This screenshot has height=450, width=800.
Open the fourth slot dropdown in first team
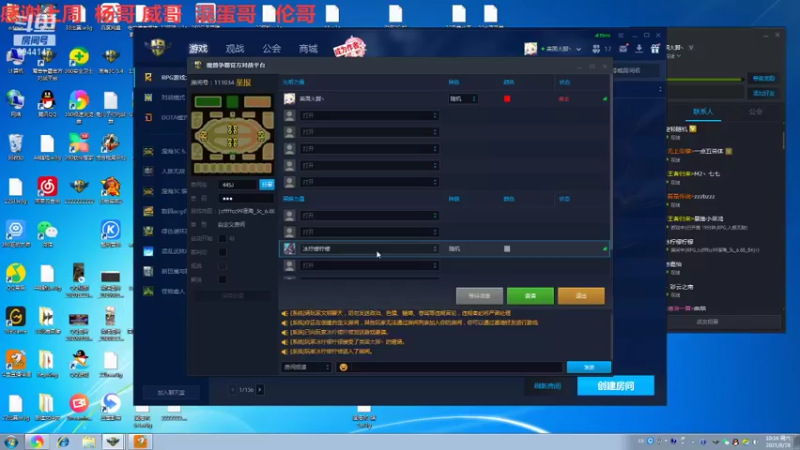pos(369,149)
